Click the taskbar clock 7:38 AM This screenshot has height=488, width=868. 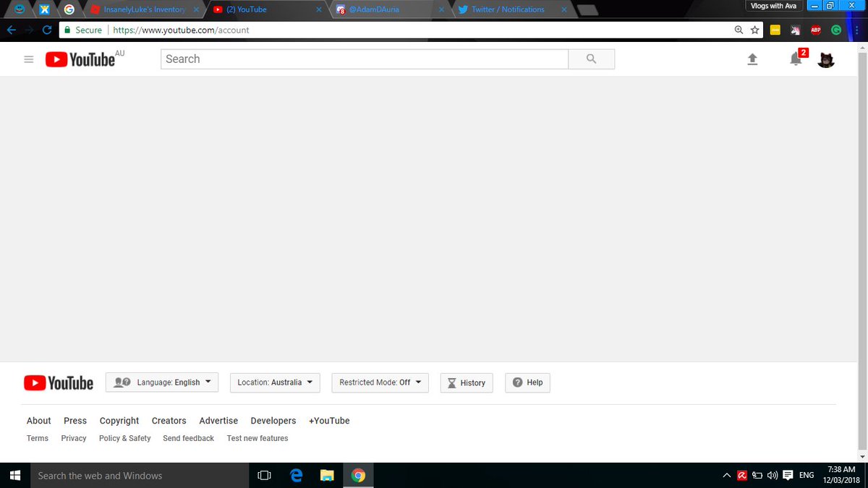click(841, 475)
